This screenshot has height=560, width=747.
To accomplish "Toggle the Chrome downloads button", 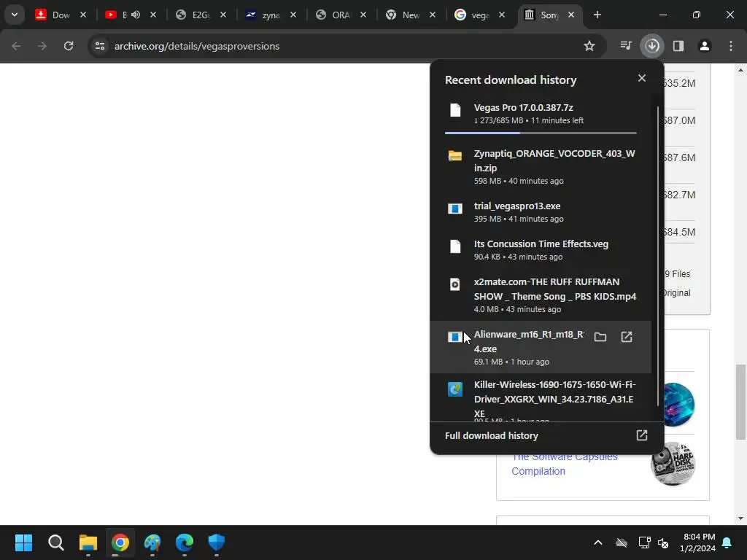I will click(652, 46).
